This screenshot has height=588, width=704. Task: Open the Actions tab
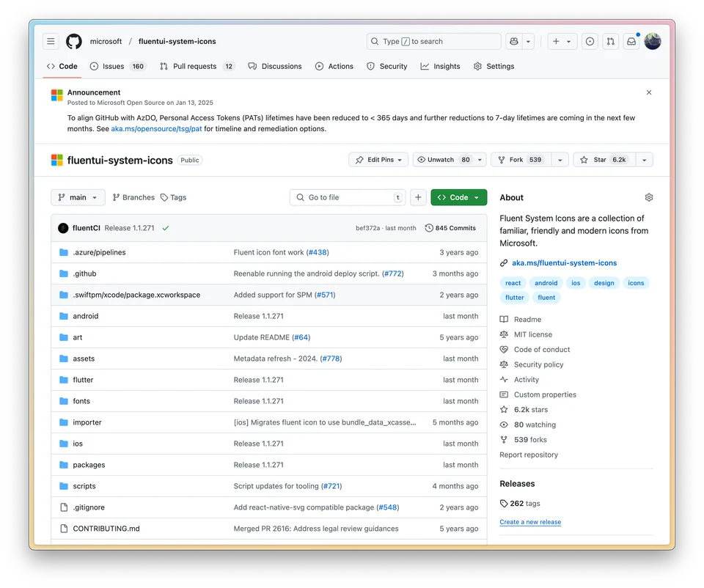coord(334,67)
